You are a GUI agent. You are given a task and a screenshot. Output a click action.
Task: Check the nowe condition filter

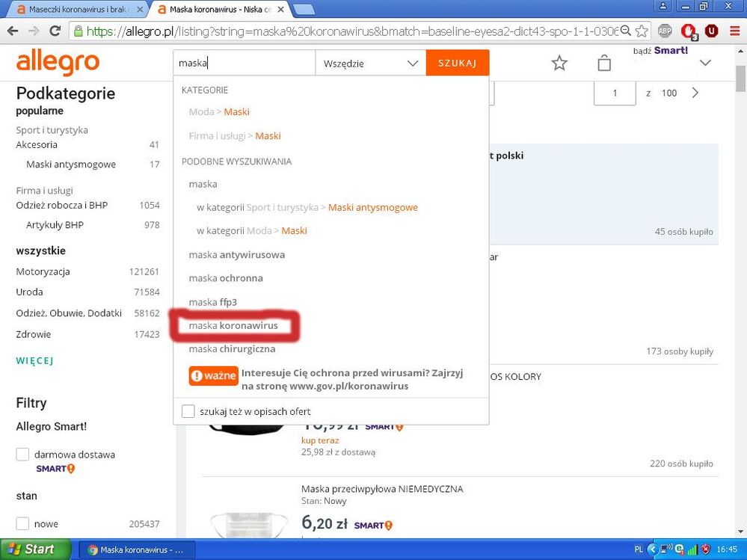22,523
